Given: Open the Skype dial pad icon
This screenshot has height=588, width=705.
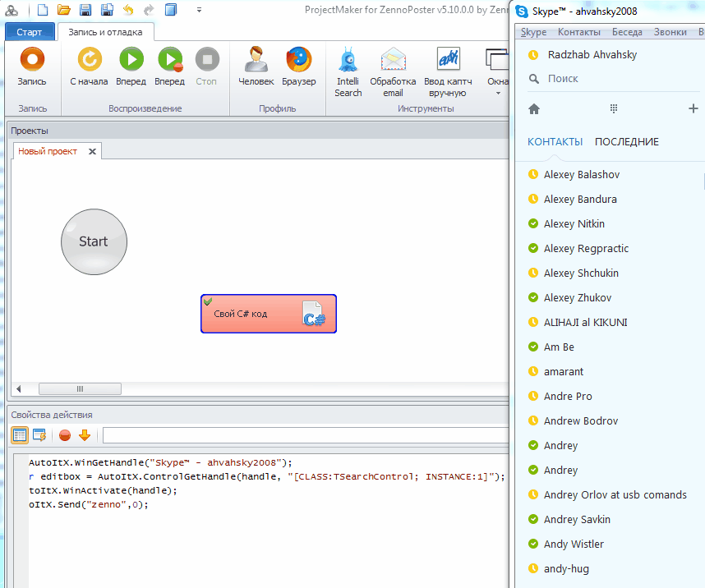Looking at the screenshot, I should point(613,108).
